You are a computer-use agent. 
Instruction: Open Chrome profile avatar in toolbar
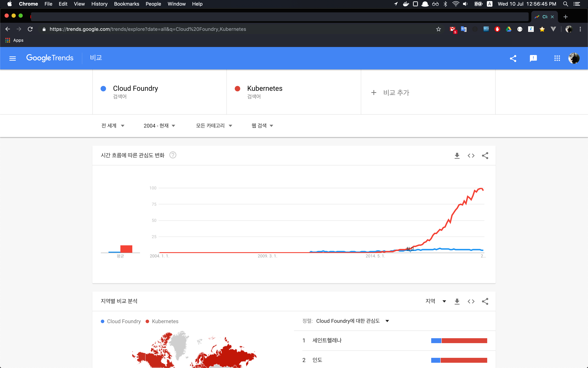click(x=569, y=29)
